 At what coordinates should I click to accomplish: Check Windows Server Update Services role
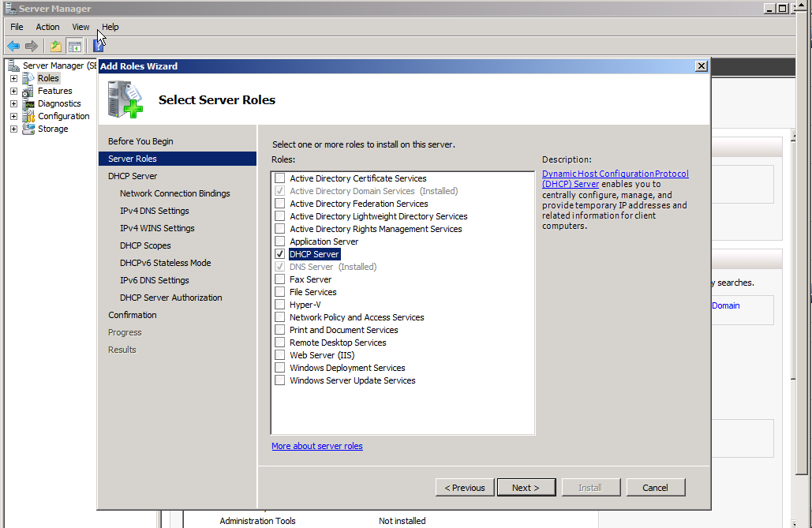(x=279, y=380)
